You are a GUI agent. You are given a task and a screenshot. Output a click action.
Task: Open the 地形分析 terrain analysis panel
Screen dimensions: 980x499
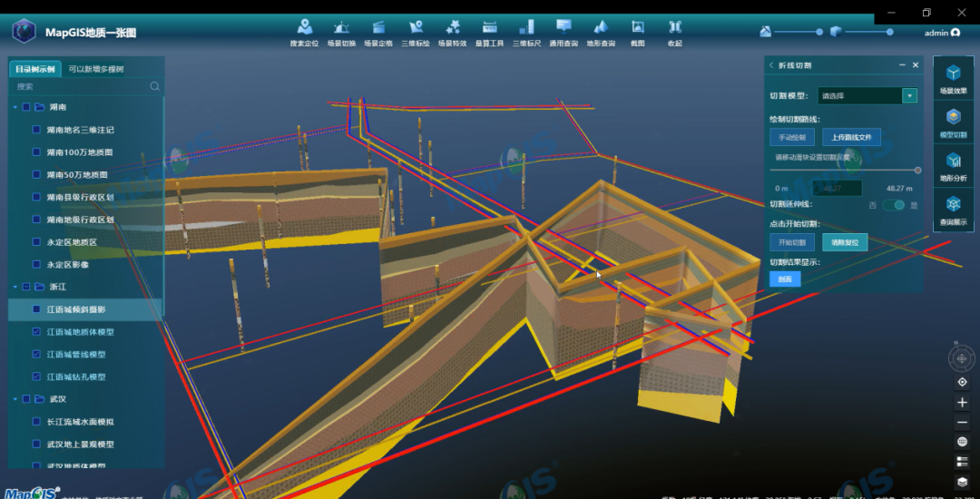953,166
